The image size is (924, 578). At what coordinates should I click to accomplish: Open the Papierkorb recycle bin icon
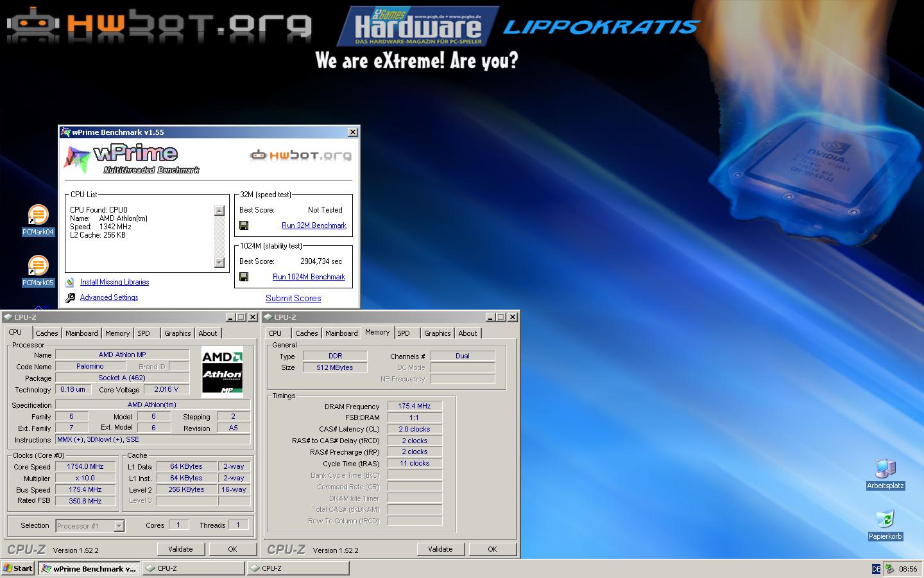click(886, 525)
